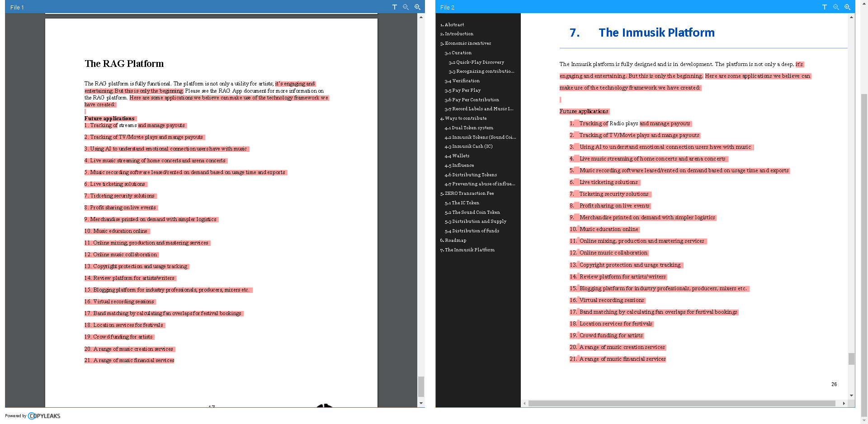Click 'Crowd funding for artists' in File 1
Viewport: 868px width, 424px height.
(x=123, y=337)
